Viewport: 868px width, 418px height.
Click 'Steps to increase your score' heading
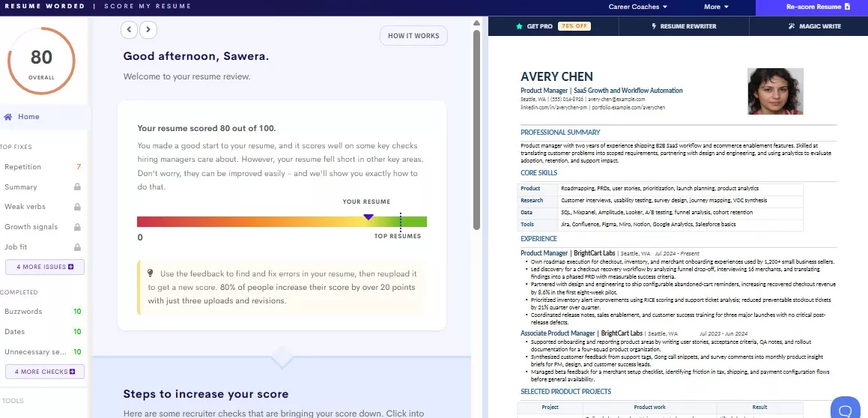click(205, 395)
